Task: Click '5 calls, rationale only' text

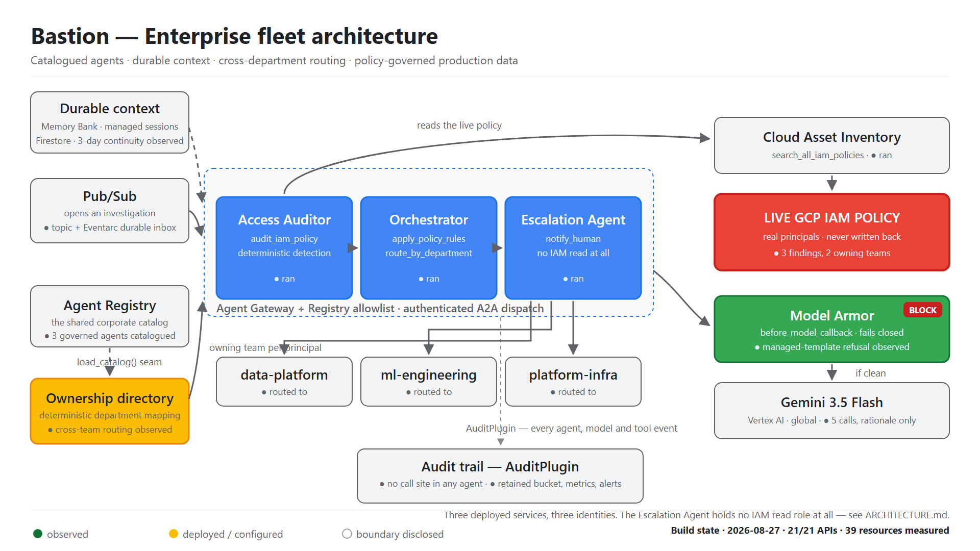Action: pos(873,420)
